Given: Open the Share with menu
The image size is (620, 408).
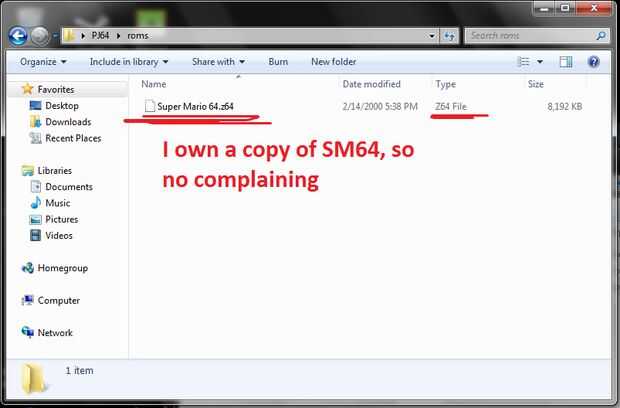Looking at the screenshot, I should 218,62.
